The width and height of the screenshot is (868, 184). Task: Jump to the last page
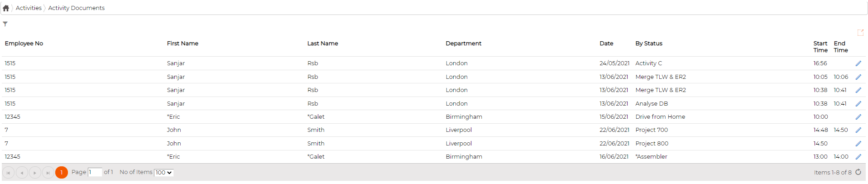tap(48, 173)
